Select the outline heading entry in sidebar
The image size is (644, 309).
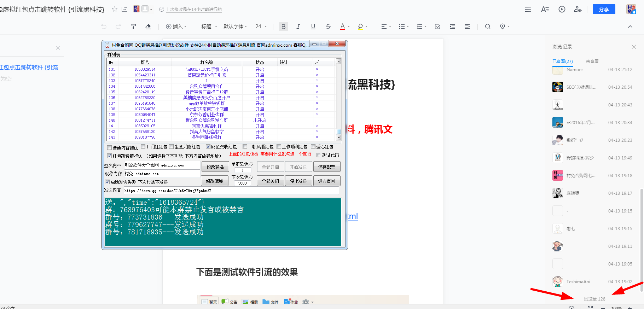coord(31,67)
